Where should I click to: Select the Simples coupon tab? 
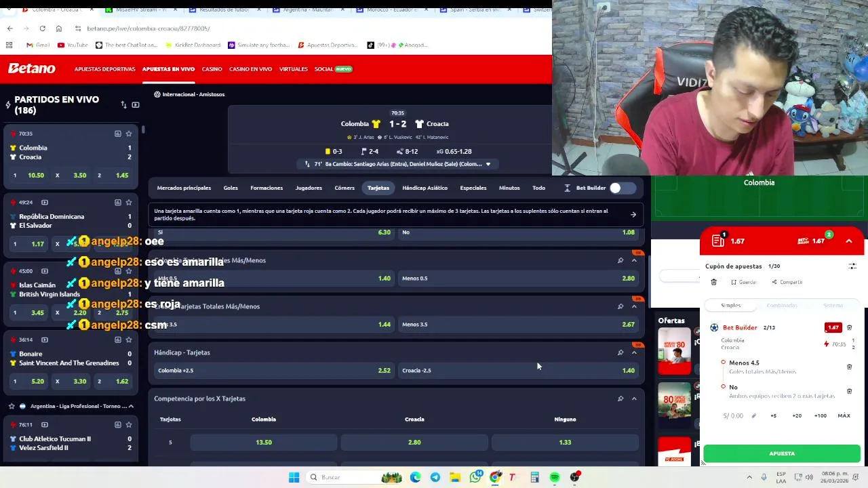point(730,306)
